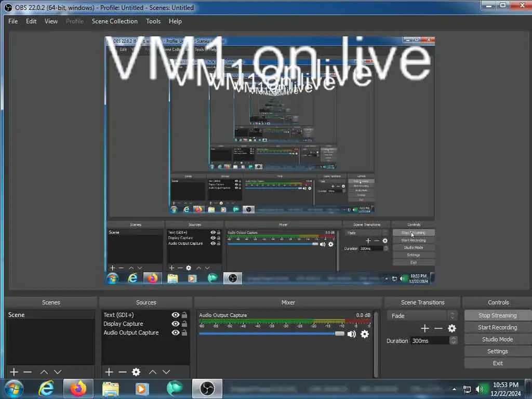Open Firefox from taskbar

(x=78, y=389)
